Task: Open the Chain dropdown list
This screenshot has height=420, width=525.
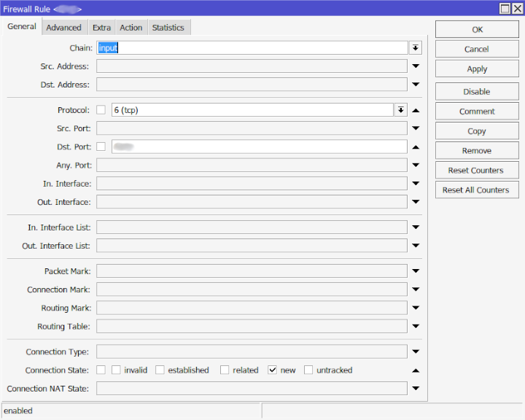Action: click(415, 47)
